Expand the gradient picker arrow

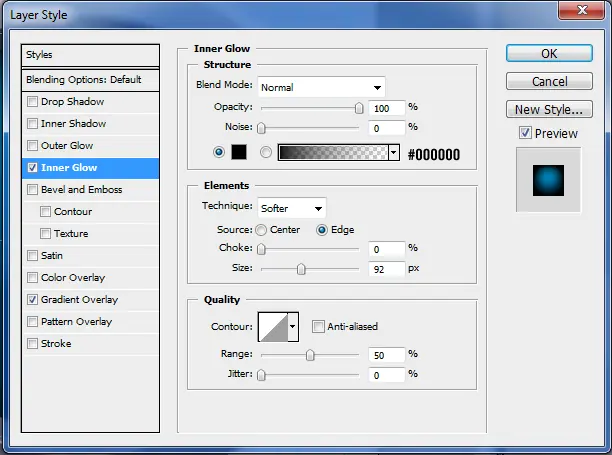pyautogui.click(x=394, y=152)
